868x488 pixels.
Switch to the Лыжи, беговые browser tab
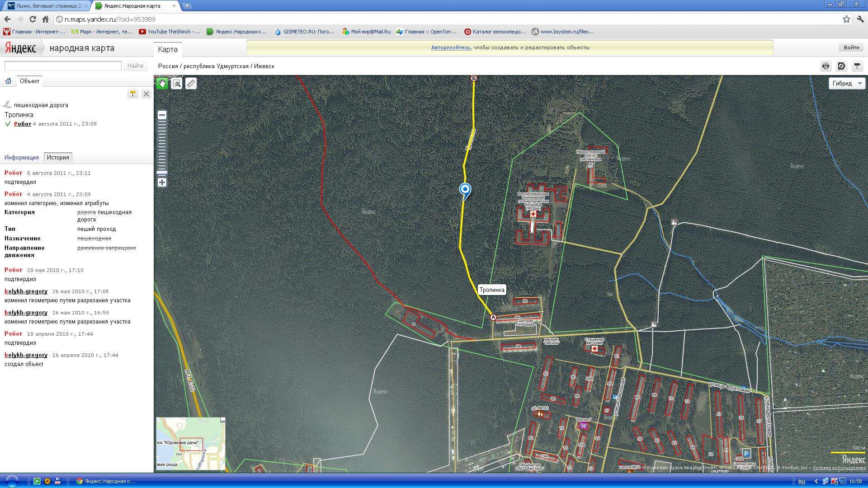coord(47,6)
